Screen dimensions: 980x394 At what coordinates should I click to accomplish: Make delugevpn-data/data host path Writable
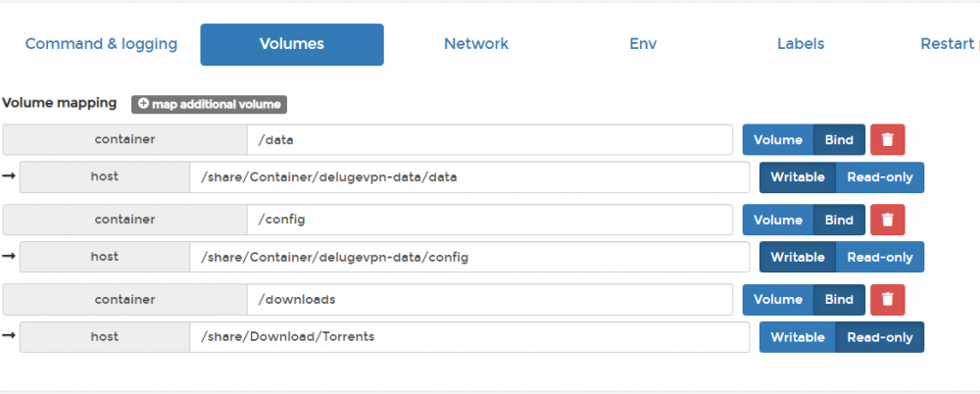798,177
